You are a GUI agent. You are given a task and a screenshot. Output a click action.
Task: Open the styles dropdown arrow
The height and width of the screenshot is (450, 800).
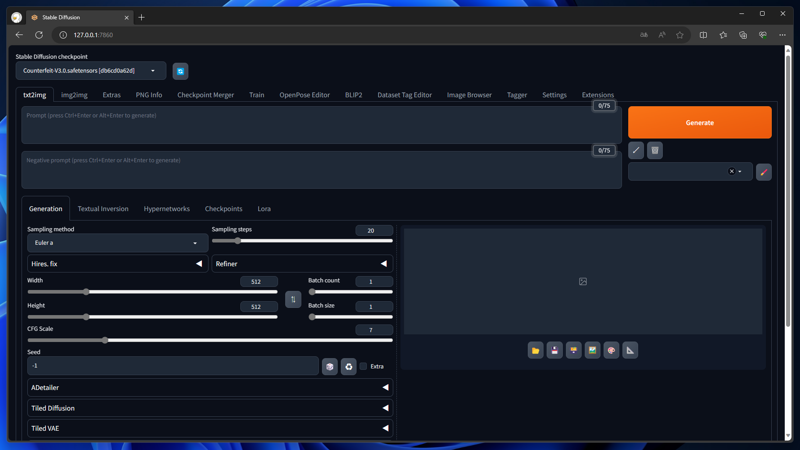(x=740, y=172)
